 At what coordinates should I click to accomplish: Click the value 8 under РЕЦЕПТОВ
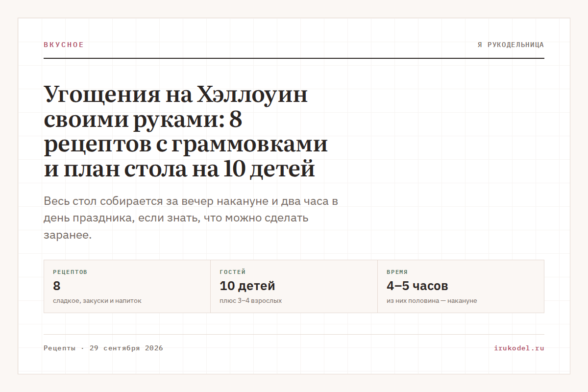[57, 286]
